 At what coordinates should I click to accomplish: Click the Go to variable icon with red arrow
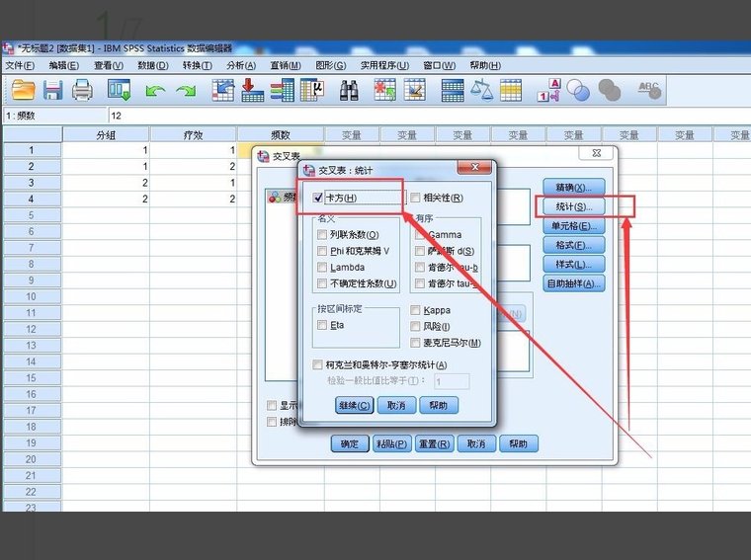pos(252,90)
